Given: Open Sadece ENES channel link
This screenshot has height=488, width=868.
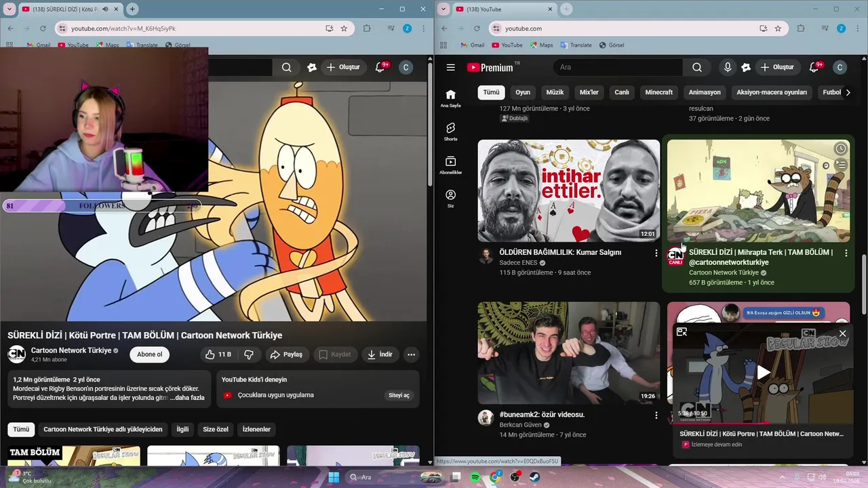Looking at the screenshot, I should 518,262.
